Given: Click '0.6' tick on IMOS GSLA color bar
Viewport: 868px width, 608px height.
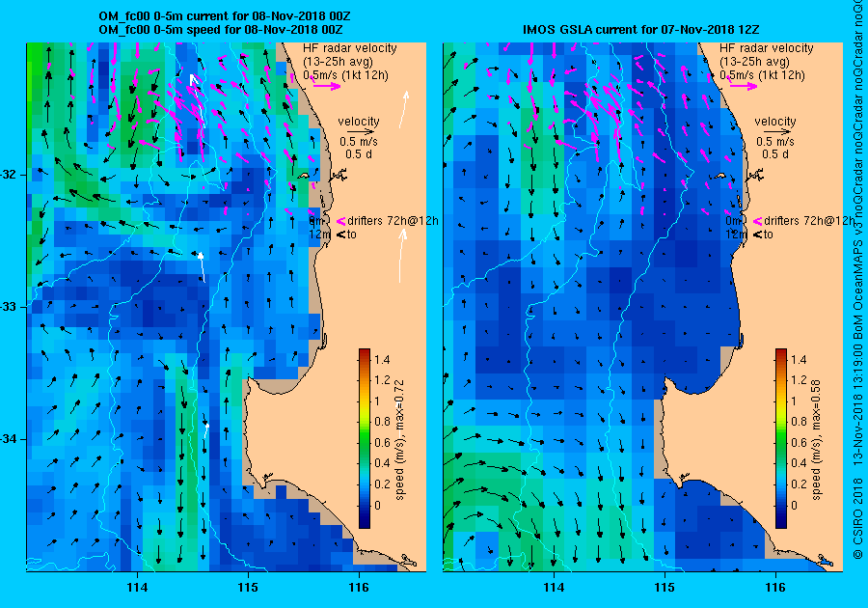Looking at the screenshot, I should [799, 442].
